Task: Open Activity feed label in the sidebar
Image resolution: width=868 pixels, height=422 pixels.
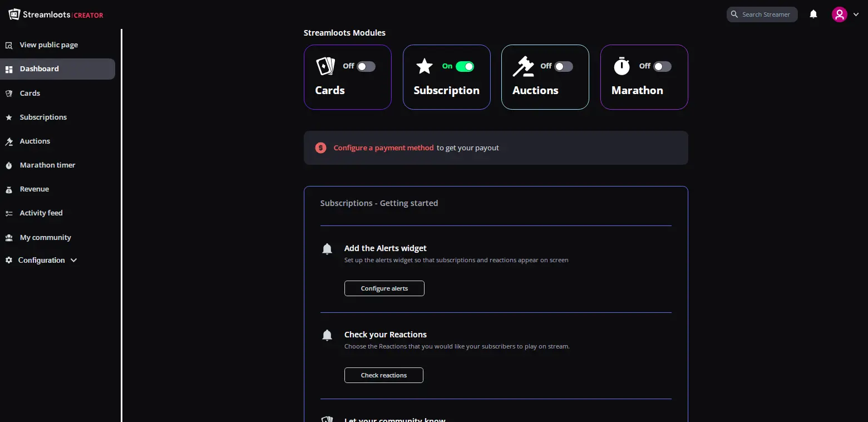Action: pos(41,213)
